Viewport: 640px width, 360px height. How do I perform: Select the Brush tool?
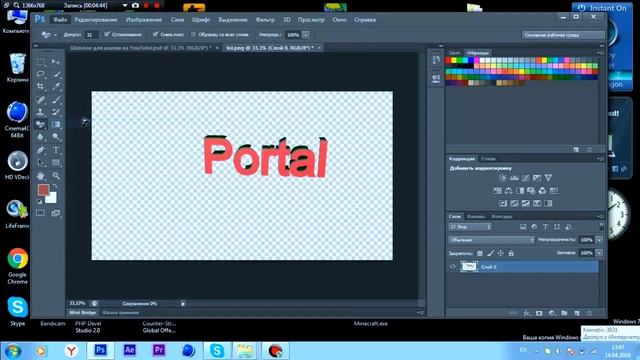click(x=56, y=100)
